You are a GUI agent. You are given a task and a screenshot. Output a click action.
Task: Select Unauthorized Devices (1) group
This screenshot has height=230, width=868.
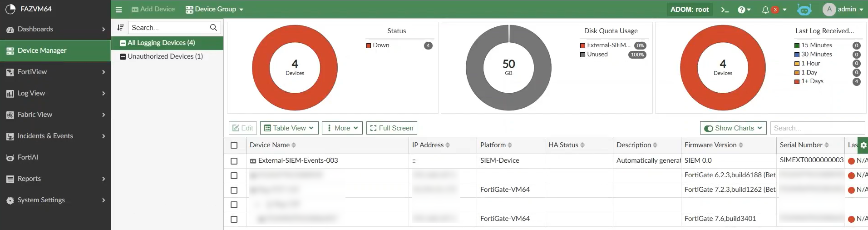point(167,56)
